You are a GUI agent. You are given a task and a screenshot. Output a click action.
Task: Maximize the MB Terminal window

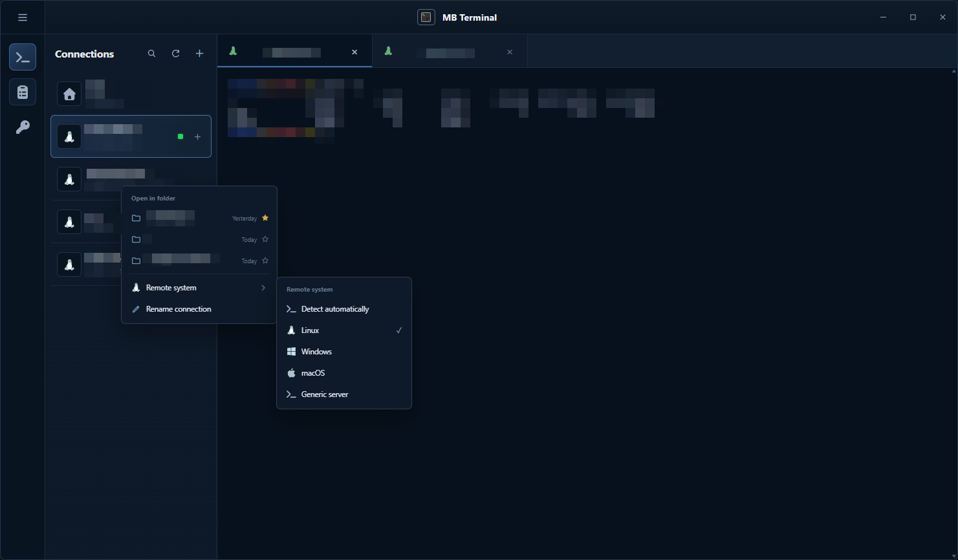click(913, 17)
